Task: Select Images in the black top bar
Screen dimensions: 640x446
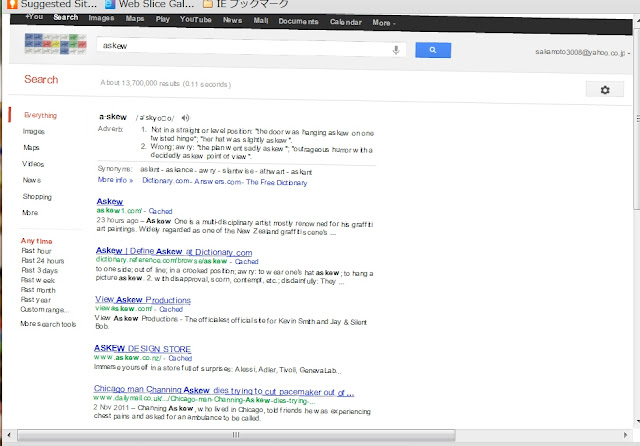Action: click(x=101, y=18)
